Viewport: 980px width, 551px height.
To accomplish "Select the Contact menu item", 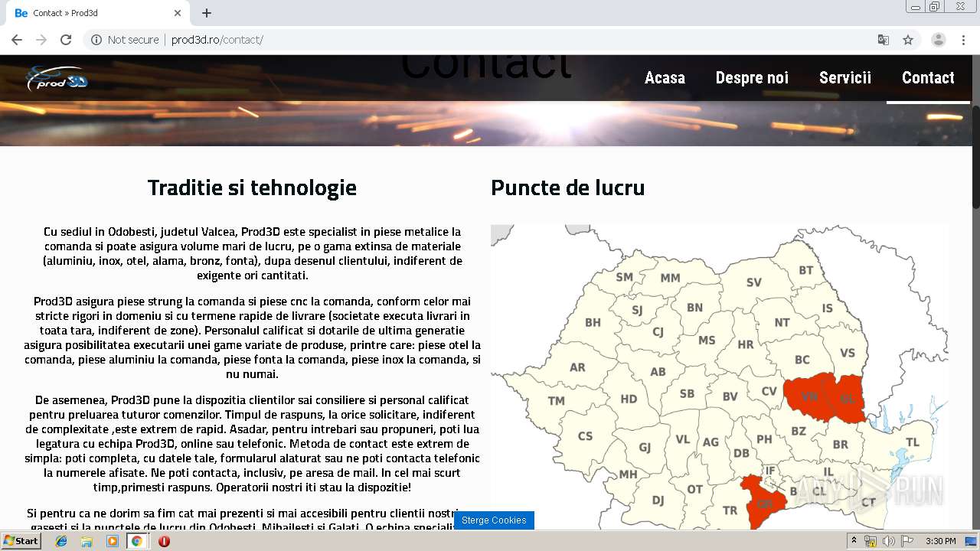I will [928, 77].
